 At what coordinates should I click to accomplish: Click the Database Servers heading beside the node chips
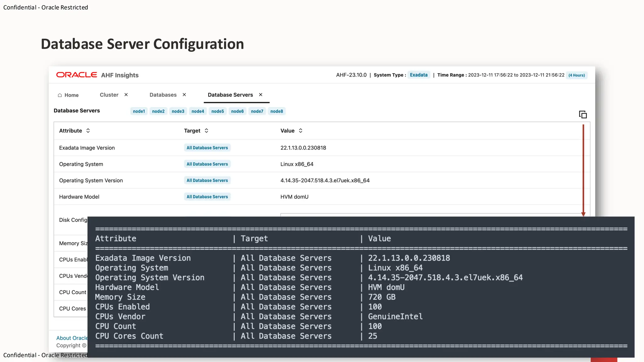(x=77, y=111)
